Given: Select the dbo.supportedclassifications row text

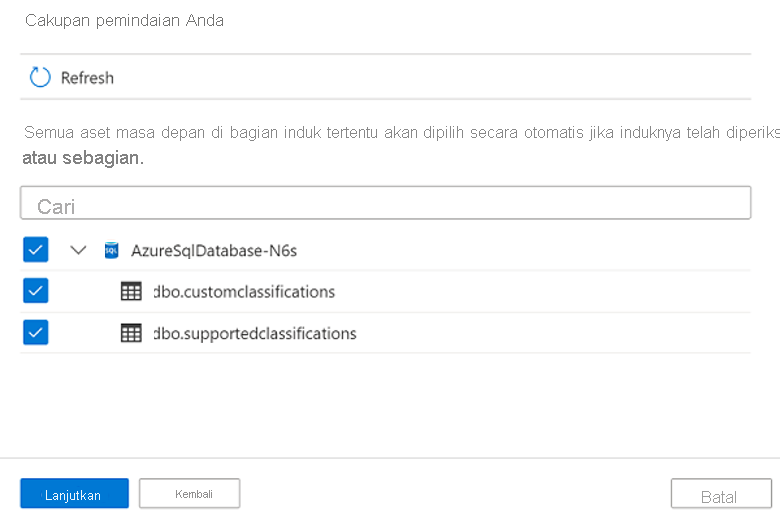Looking at the screenshot, I should tap(255, 333).
